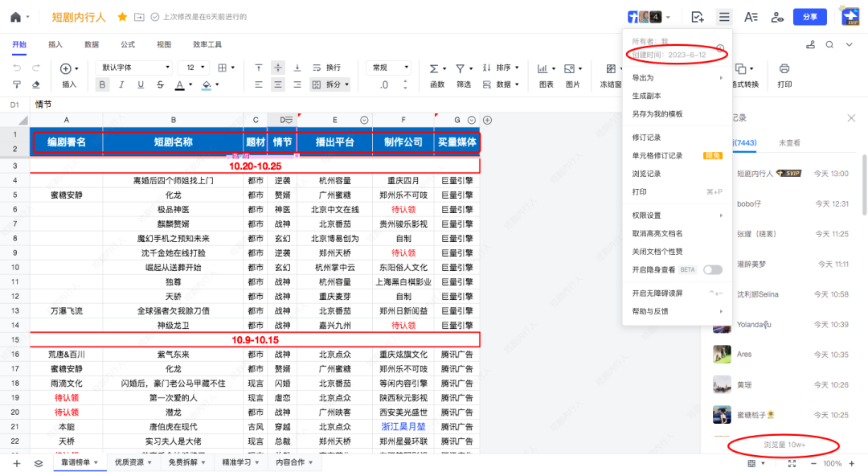This screenshot has width=868, height=472.
Task: Align text right
Action: [x=297, y=84]
